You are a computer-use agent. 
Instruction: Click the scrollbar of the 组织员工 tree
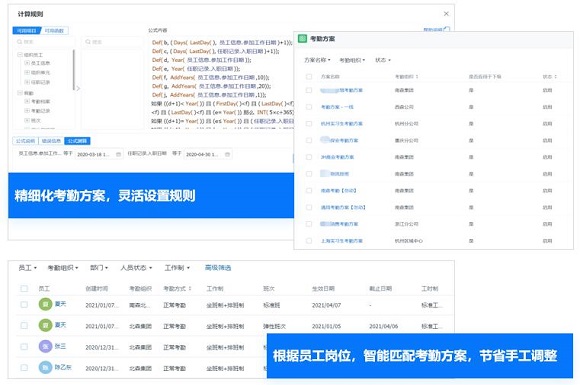(74, 70)
